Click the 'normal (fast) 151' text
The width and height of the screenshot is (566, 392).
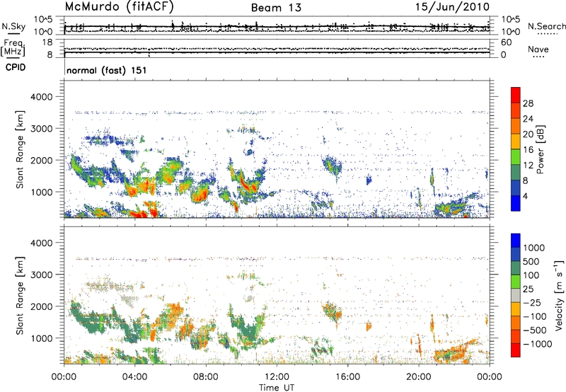pyautogui.click(x=107, y=70)
